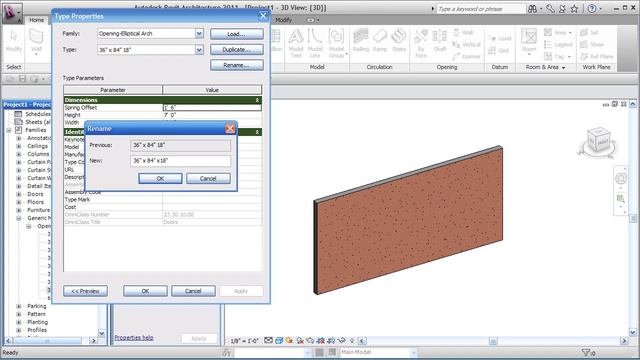Click the Duplicate... button

tap(237, 49)
